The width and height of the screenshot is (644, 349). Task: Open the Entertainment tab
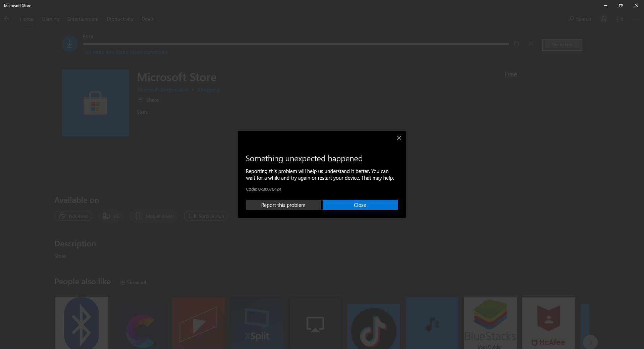tap(83, 19)
